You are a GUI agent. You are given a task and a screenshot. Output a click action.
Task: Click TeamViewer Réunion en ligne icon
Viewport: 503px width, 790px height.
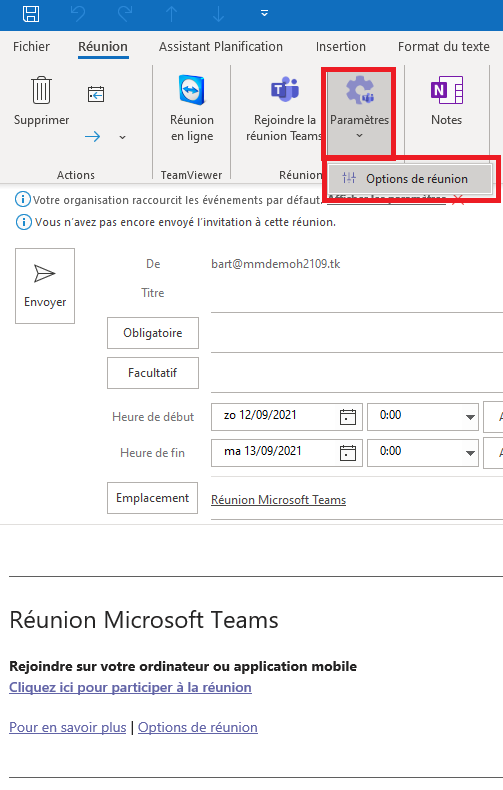click(x=192, y=89)
